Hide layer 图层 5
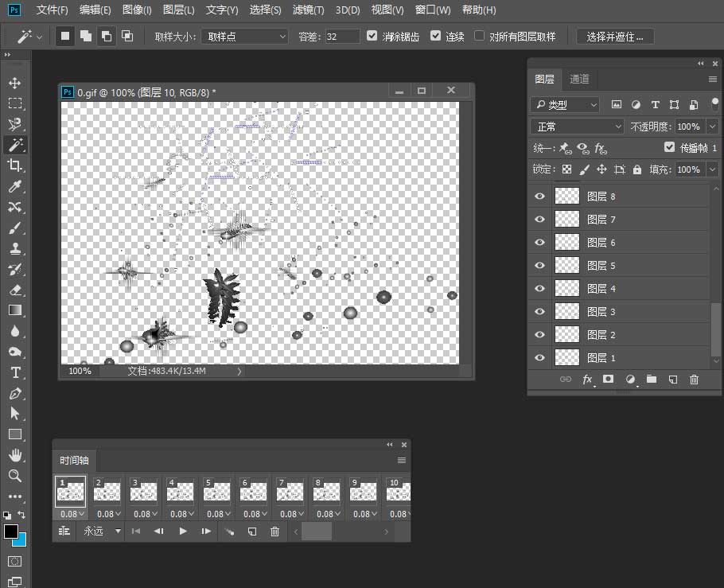Viewport: 724px width, 588px height. click(x=539, y=266)
